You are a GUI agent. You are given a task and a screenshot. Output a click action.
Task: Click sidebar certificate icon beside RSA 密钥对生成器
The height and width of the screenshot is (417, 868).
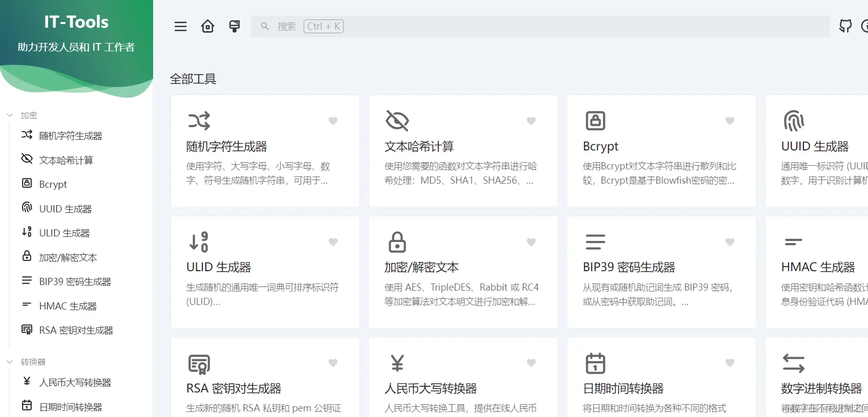tap(27, 330)
